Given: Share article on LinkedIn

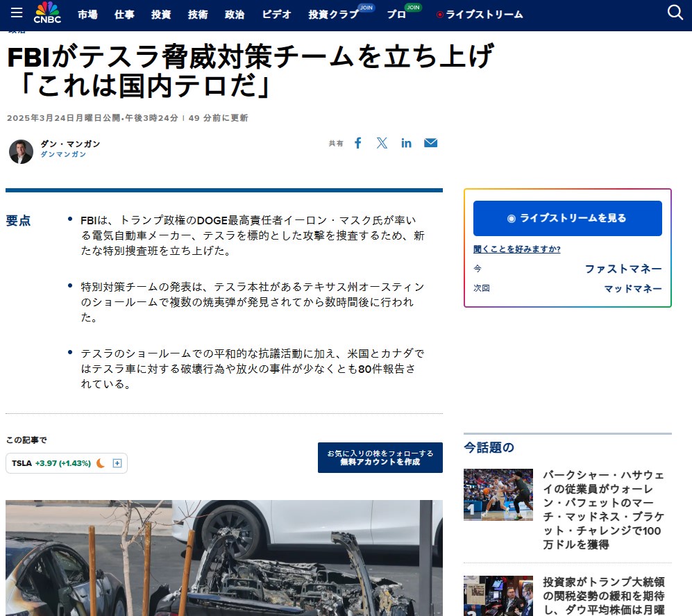Looking at the screenshot, I should 406,143.
